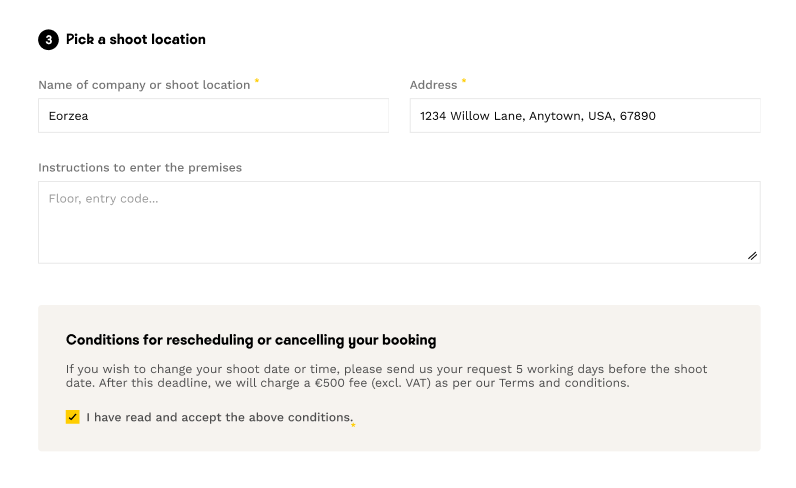Click the asterisk after the accept conditions text
This screenshot has height=488, width=796.
click(353, 424)
